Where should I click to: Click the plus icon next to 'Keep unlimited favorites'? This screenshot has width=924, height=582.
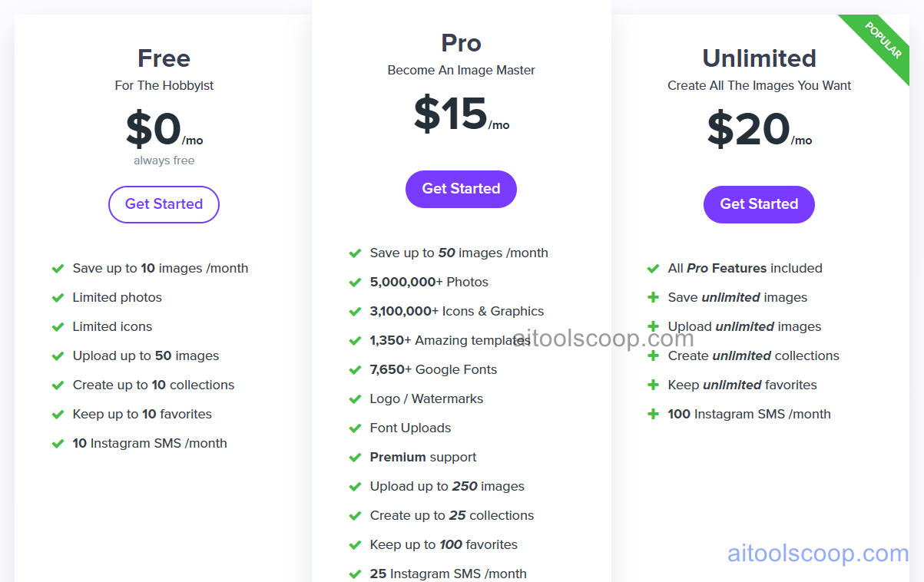[654, 385]
